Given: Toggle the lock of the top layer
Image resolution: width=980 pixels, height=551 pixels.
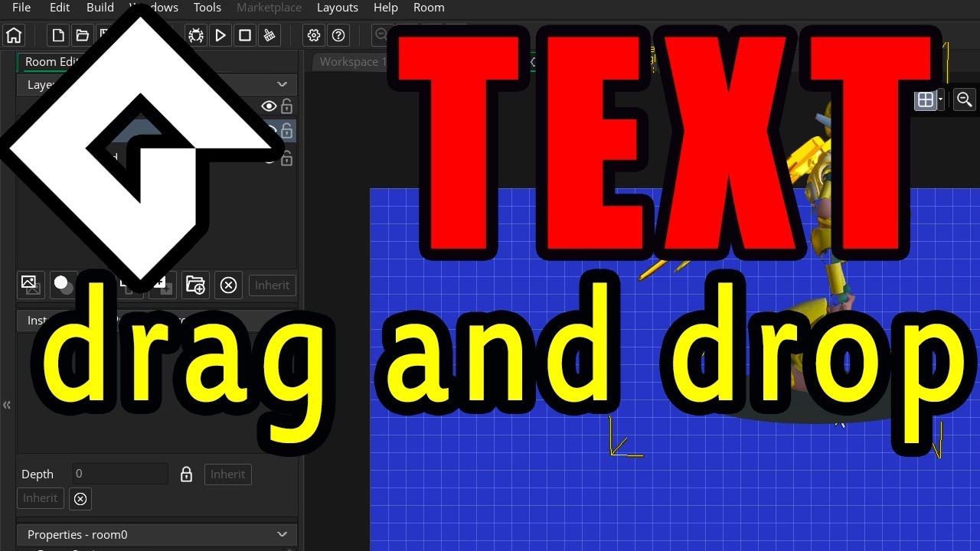Looking at the screenshot, I should click(x=286, y=106).
